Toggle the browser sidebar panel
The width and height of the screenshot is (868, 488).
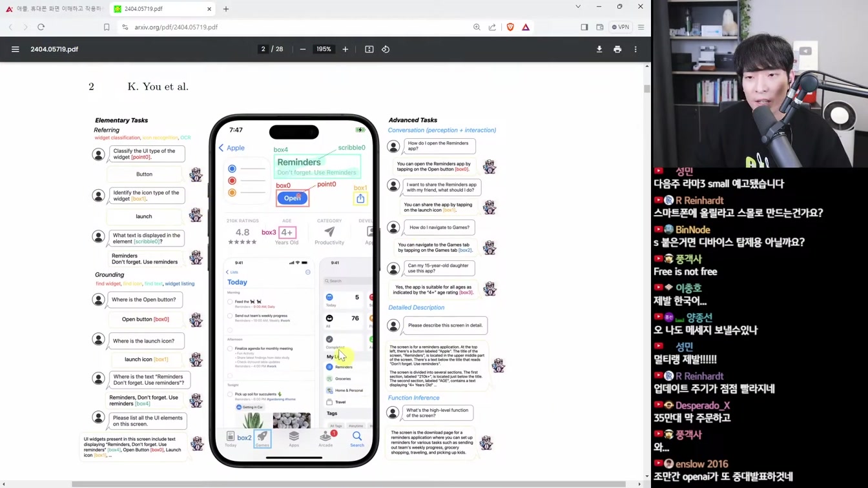pyautogui.click(x=584, y=27)
